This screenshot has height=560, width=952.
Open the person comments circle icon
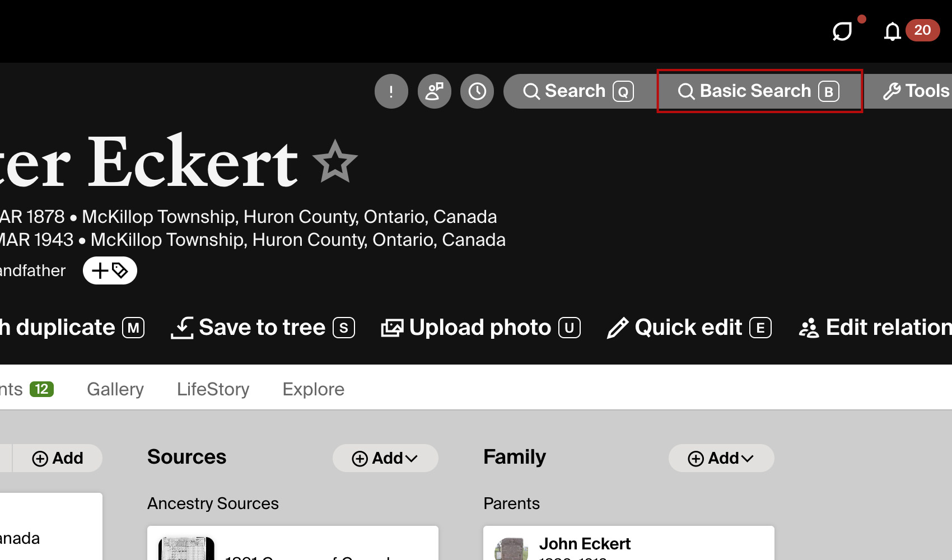click(x=434, y=91)
